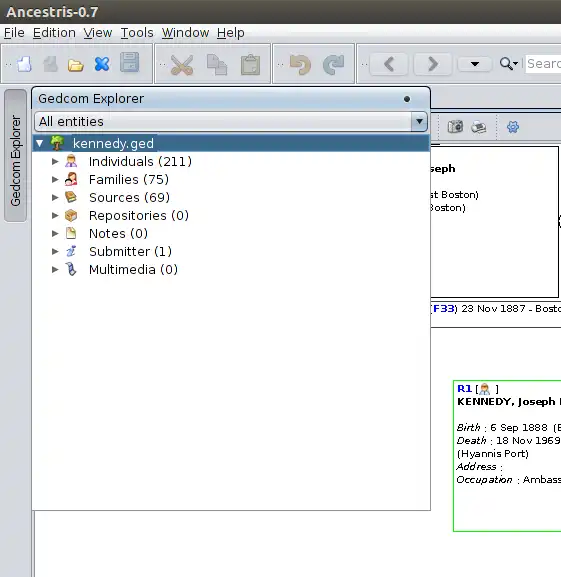The image size is (561, 577).
Task: Click the Copy icon in toolbar
Action: coord(217,64)
